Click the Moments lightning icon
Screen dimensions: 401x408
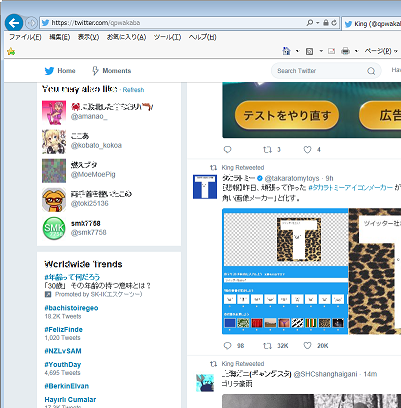pos(95,71)
